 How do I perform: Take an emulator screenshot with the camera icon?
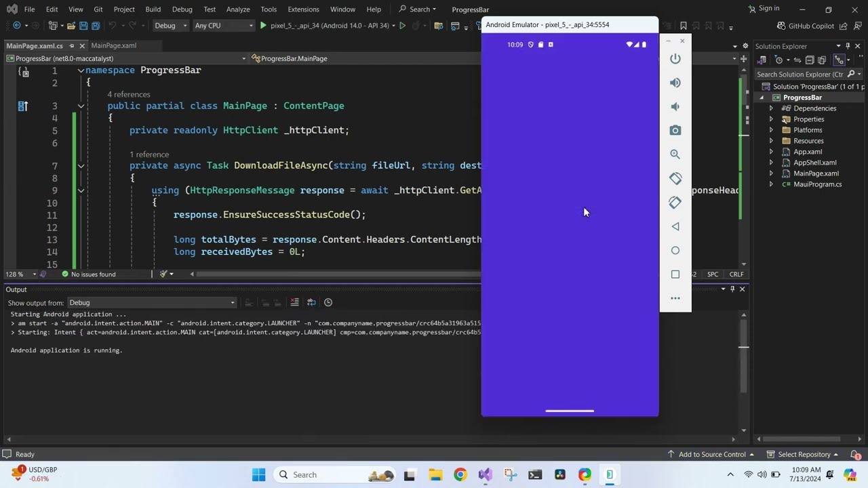coord(675,130)
